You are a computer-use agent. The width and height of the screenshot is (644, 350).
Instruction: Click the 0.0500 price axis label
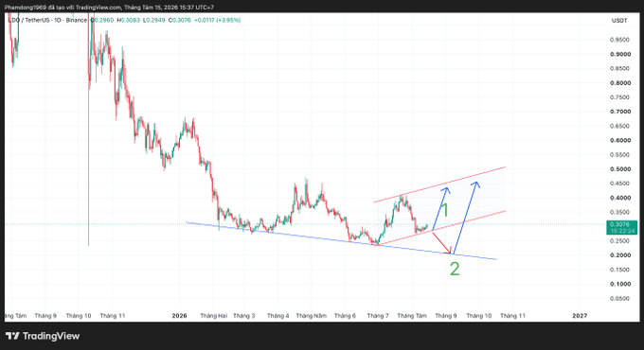click(x=619, y=298)
